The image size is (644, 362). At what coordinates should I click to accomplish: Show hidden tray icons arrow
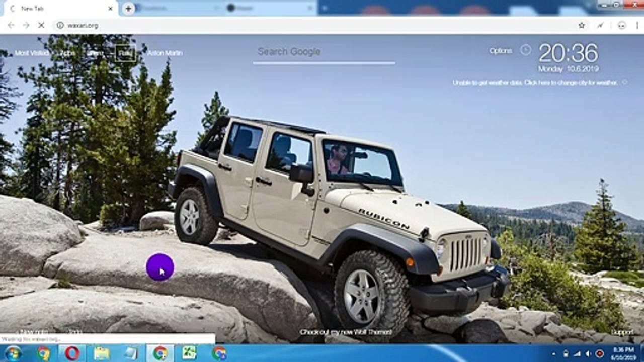(x=554, y=353)
